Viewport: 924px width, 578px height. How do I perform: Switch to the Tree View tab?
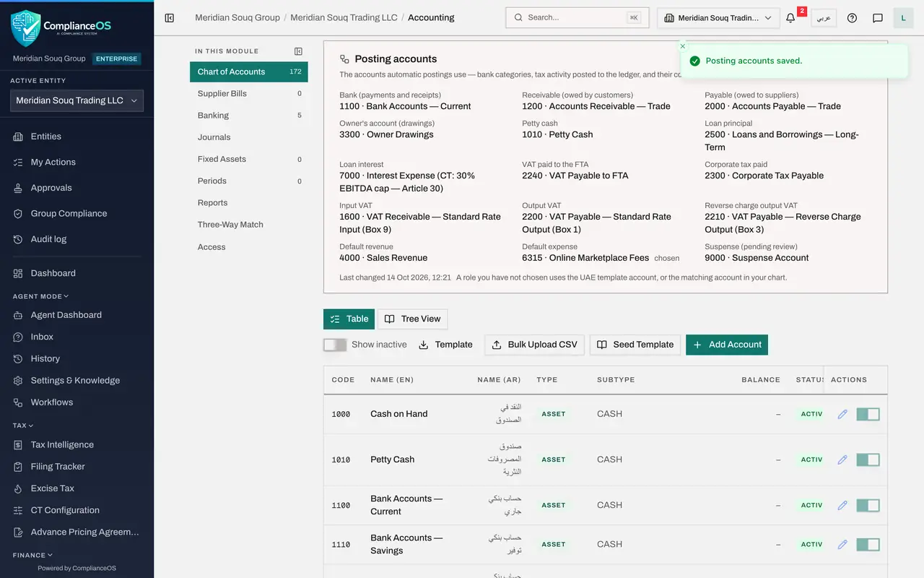[x=412, y=319]
